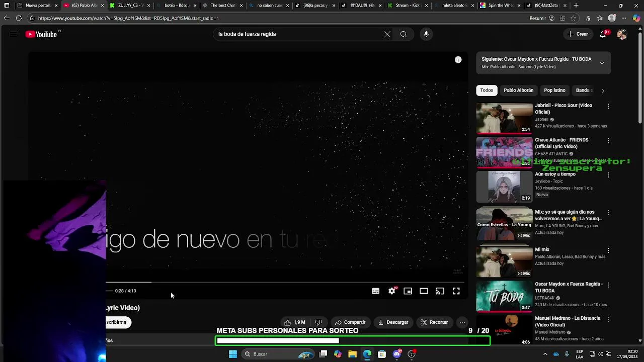
Task: Play the TU BODA thumbnail
Action: coord(504,296)
